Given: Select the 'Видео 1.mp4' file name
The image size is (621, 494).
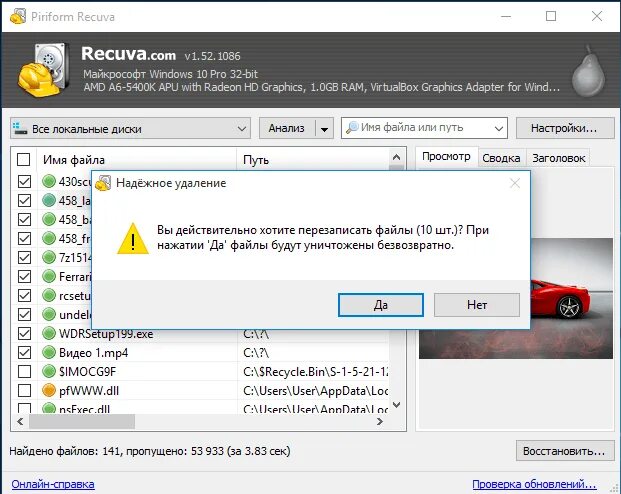Looking at the screenshot, I should (93, 353).
